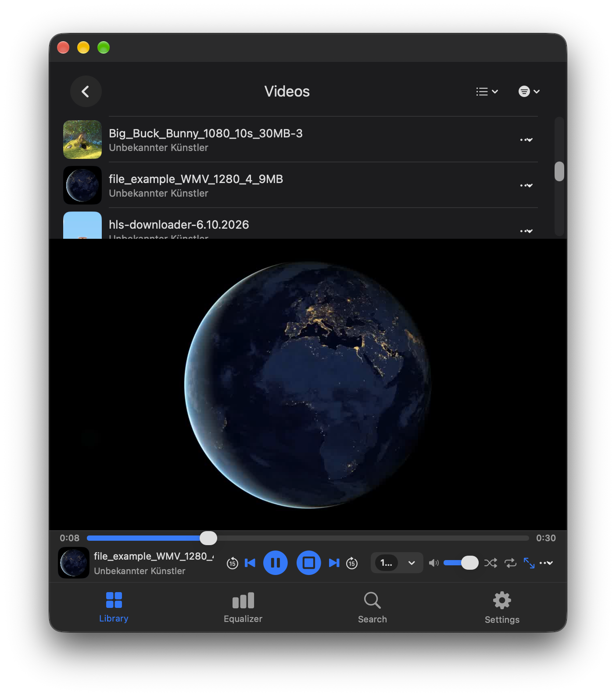Toggle full-screen video expansion
The image size is (616, 697).
coord(529,563)
